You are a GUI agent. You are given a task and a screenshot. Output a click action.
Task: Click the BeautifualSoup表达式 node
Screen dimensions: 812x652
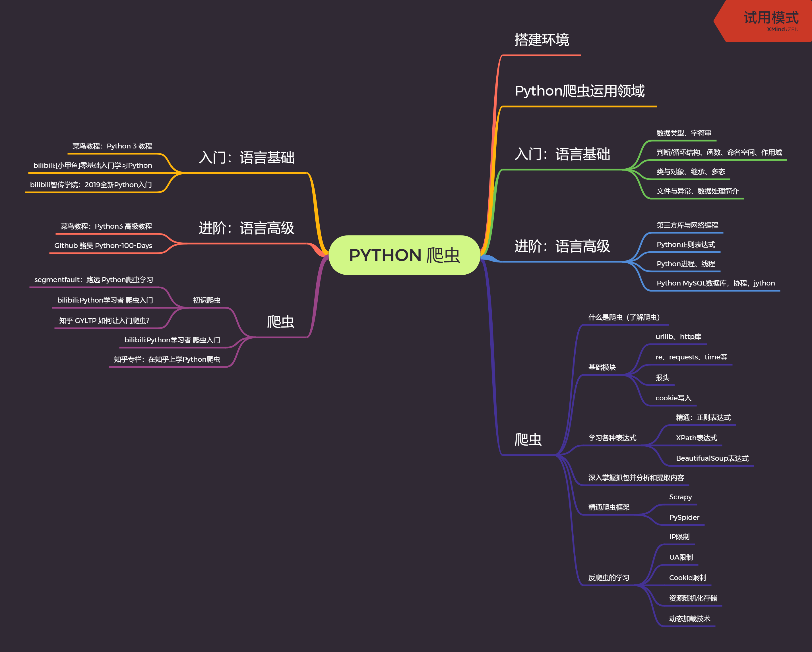(712, 459)
